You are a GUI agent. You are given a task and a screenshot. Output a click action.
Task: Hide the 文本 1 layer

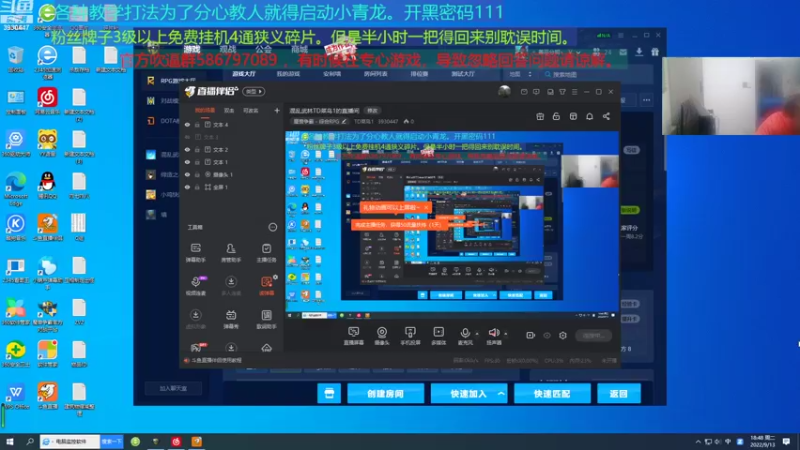pos(187,162)
